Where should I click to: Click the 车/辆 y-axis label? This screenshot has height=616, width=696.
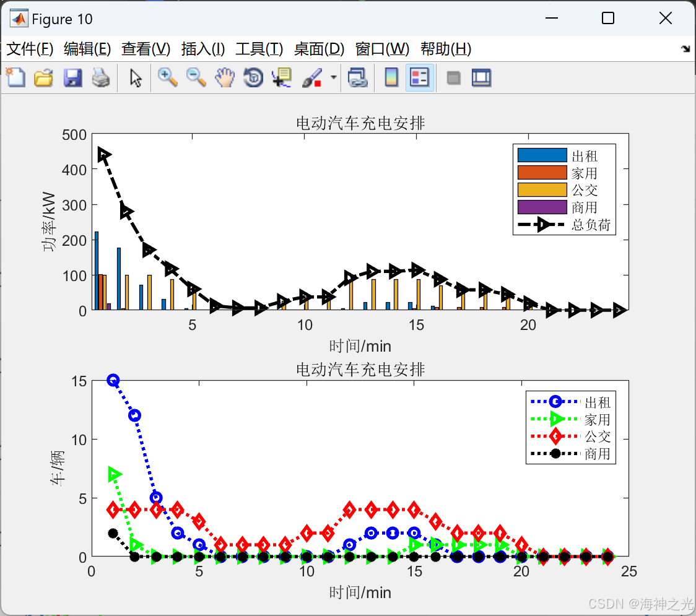[x=57, y=468]
